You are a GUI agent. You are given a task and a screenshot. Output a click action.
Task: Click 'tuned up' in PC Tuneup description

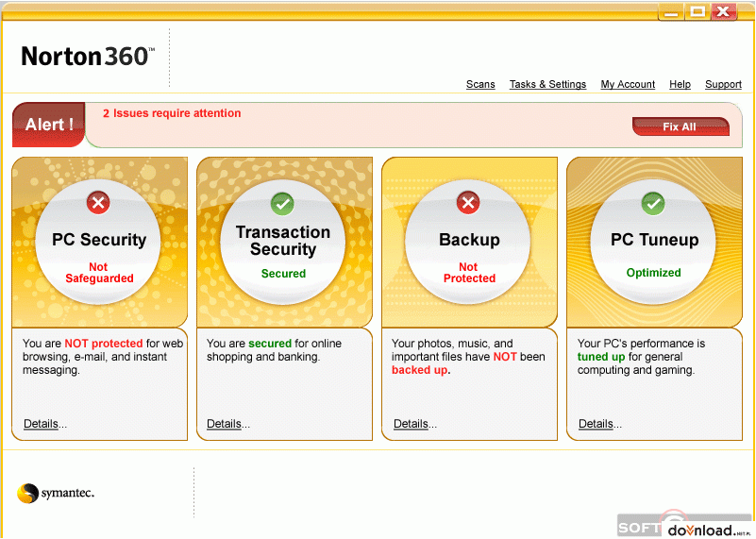click(601, 357)
